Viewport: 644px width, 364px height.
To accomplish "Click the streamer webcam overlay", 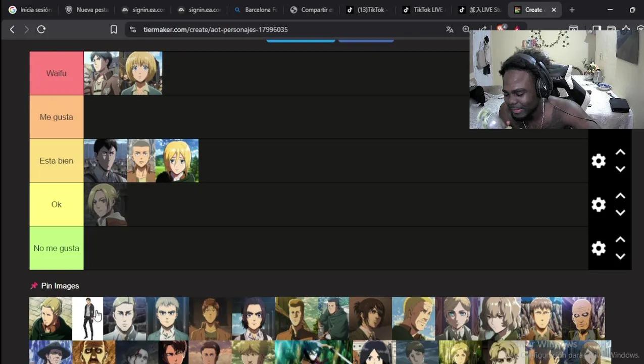I will tap(557, 79).
